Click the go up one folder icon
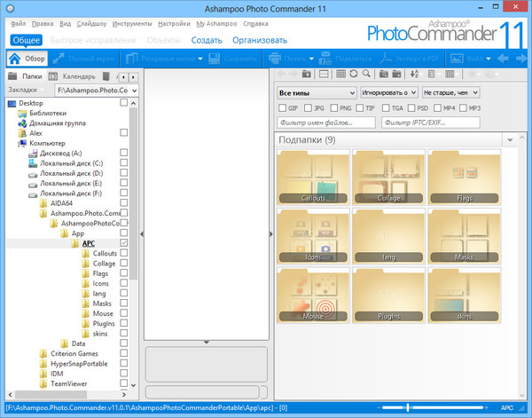532x418 pixels. click(307, 74)
